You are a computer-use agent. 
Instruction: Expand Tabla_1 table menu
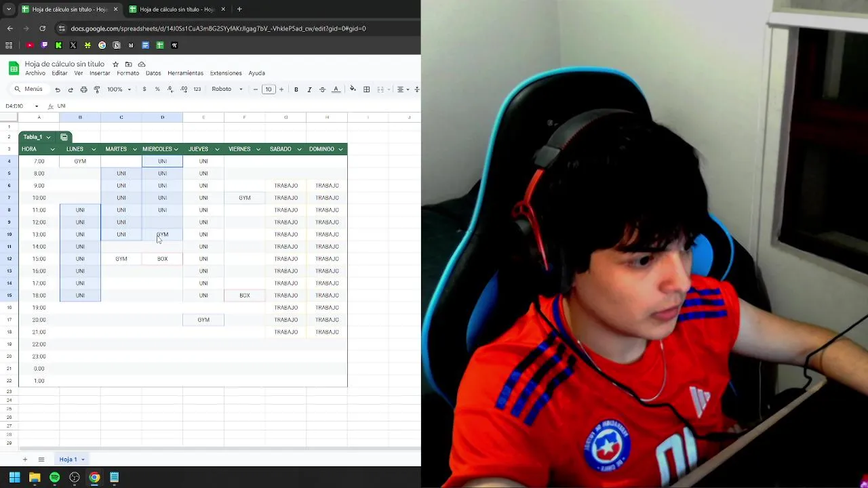click(x=48, y=137)
